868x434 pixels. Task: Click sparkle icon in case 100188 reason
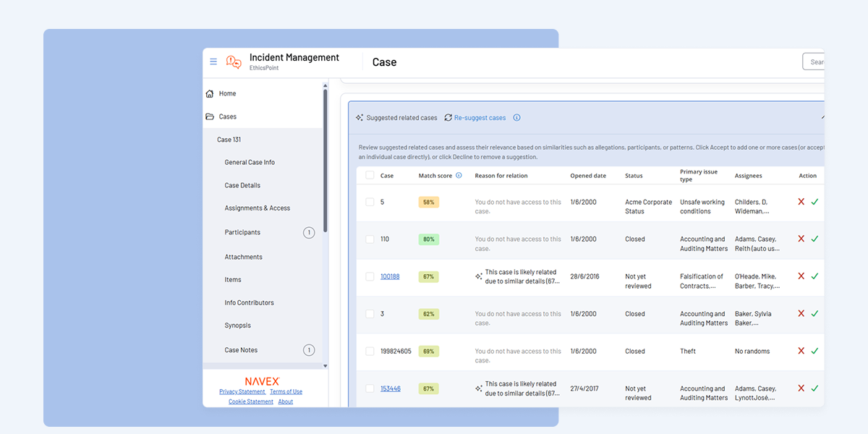coord(479,276)
